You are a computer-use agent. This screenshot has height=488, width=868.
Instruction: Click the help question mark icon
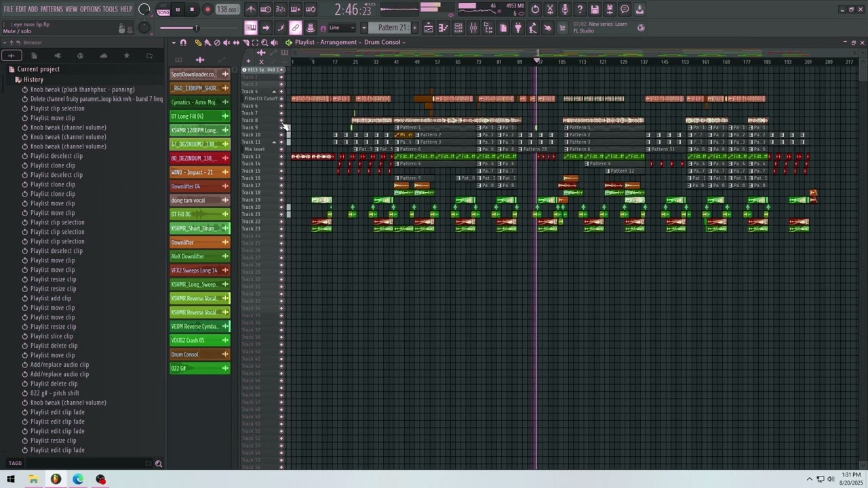click(x=580, y=9)
